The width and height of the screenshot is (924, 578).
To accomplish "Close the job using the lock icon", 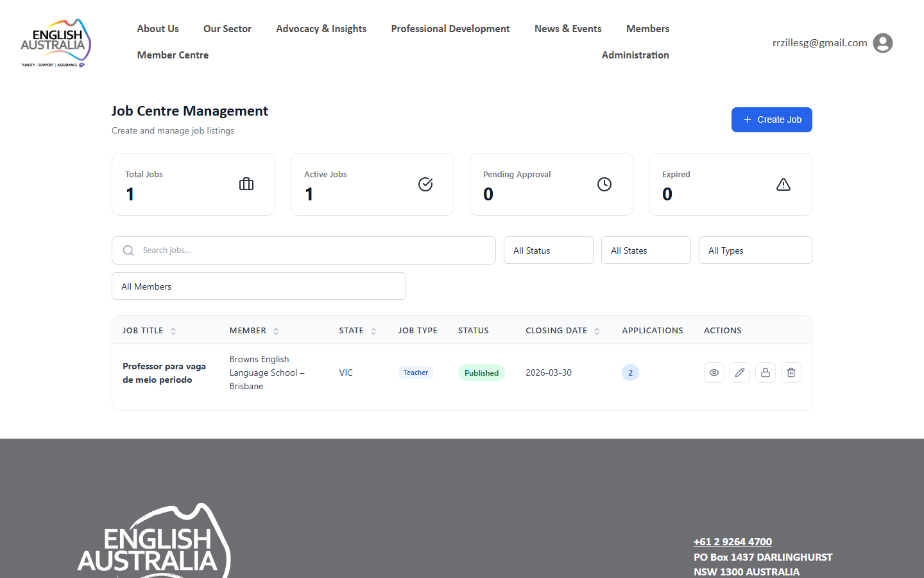I will [x=766, y=372].
